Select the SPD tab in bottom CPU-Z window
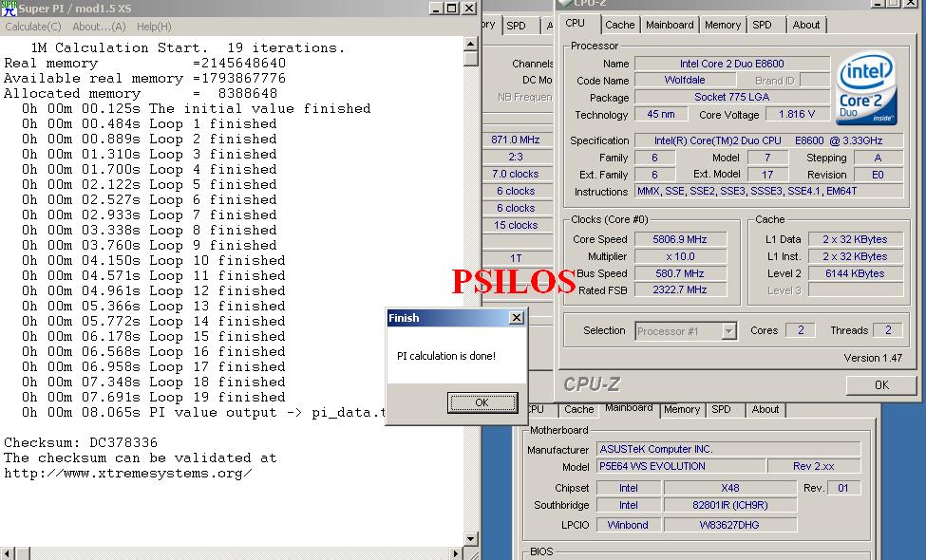Viewport: 926px width, 560px height. point(721,409)
